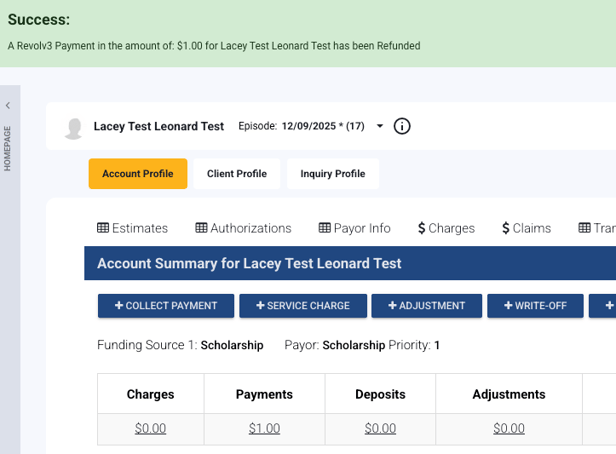
Task: Click the Collect Payment button
Action: point(165,306)
